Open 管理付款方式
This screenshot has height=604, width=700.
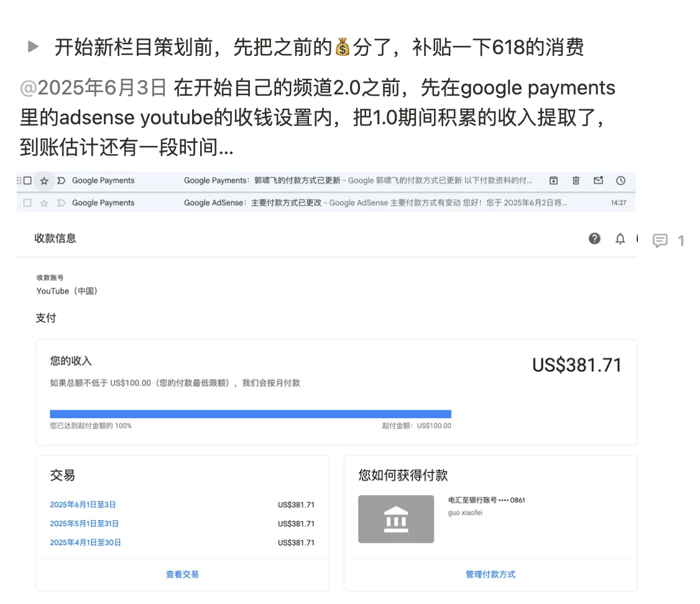tap(490, 574)
